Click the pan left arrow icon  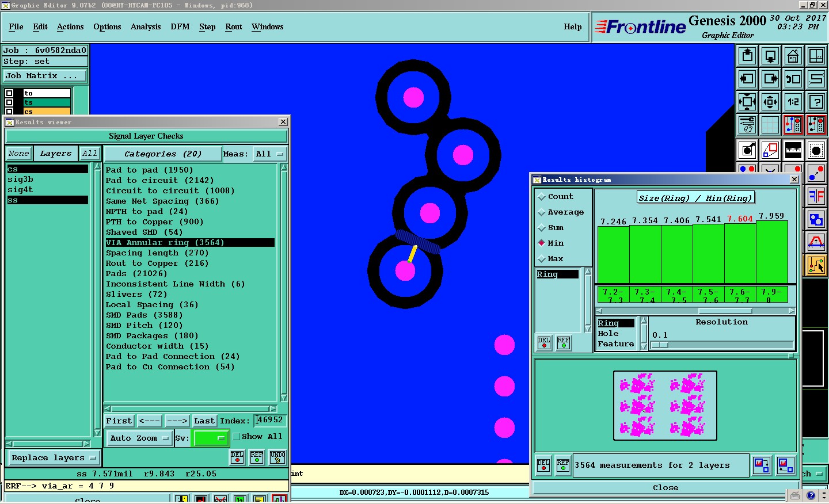pos(747,79)
